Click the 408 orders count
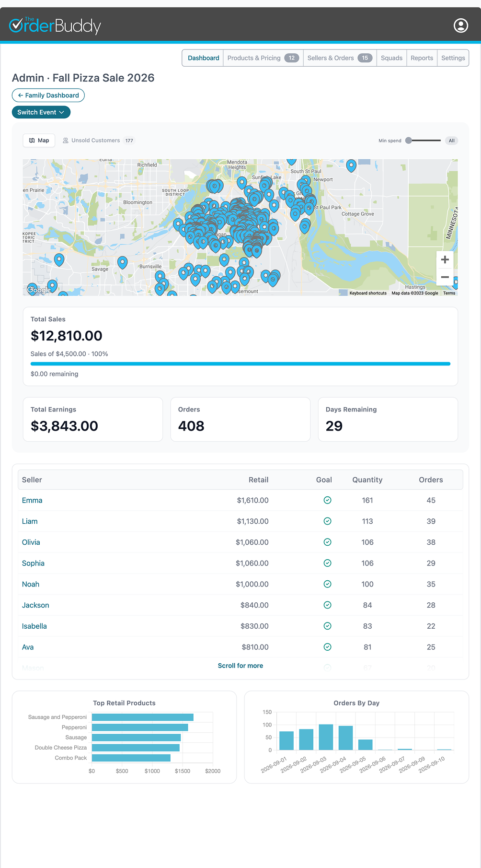The image size is (481, 868). pos(191,426)
